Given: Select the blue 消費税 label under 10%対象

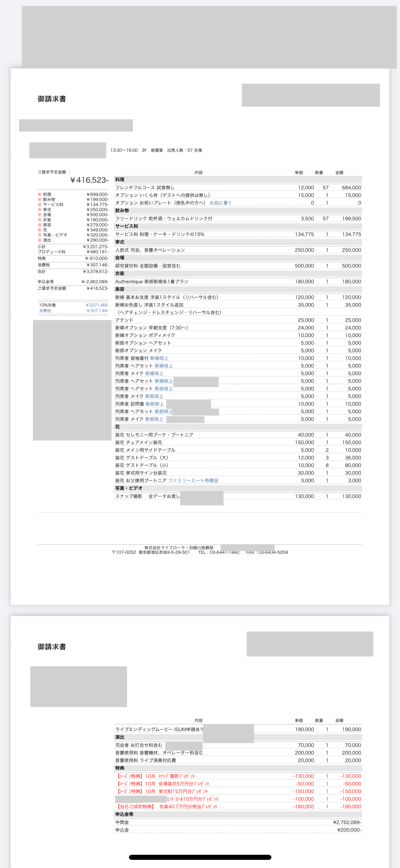Looking at the screenshot, I should pyautogui.click(x=45, y=311).
